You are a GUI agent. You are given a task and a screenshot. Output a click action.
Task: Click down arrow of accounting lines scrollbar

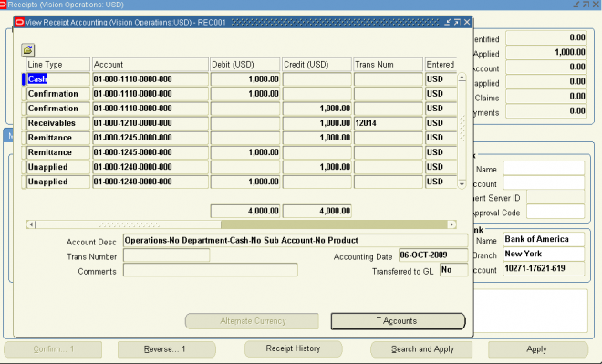[462, 184]
